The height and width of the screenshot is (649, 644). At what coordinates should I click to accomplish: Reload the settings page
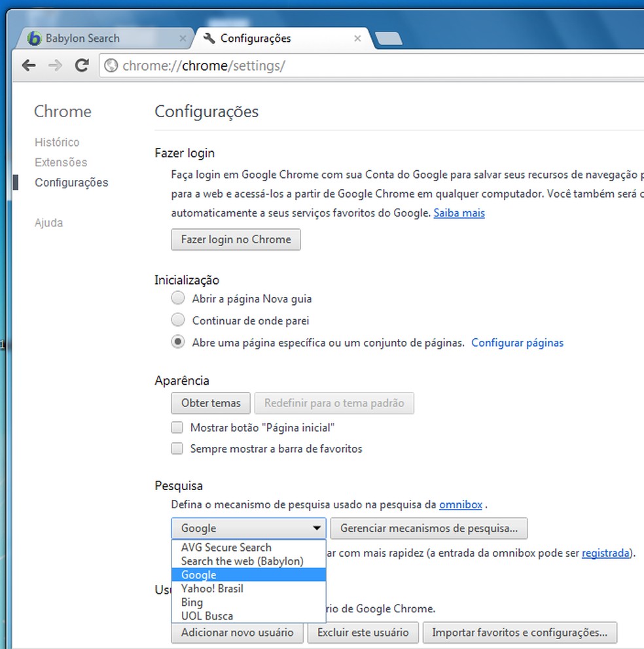point(82,65)
